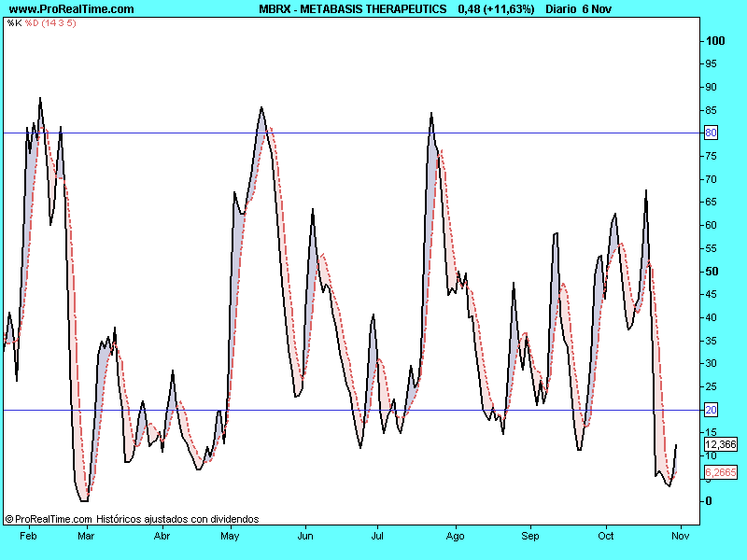
Task: Click the bold 50 tick on the y-axis
Action: 712,272
